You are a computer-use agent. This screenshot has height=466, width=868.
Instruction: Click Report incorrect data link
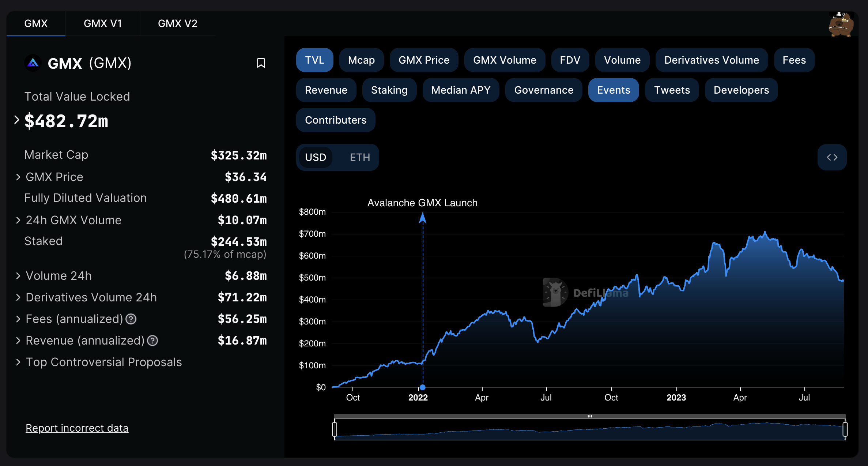[x=77, y=428]
